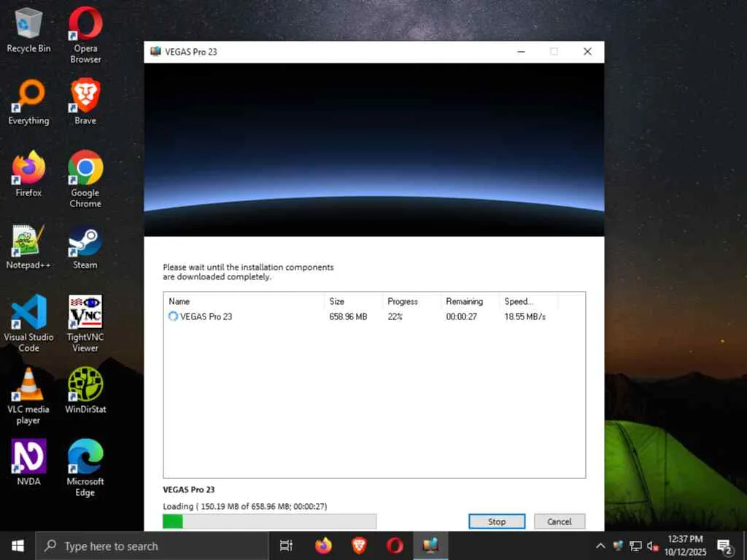This screenshot has height=560, width=747.
Task: Switch to Firefox in the taskbar
Action: point(323,545)
